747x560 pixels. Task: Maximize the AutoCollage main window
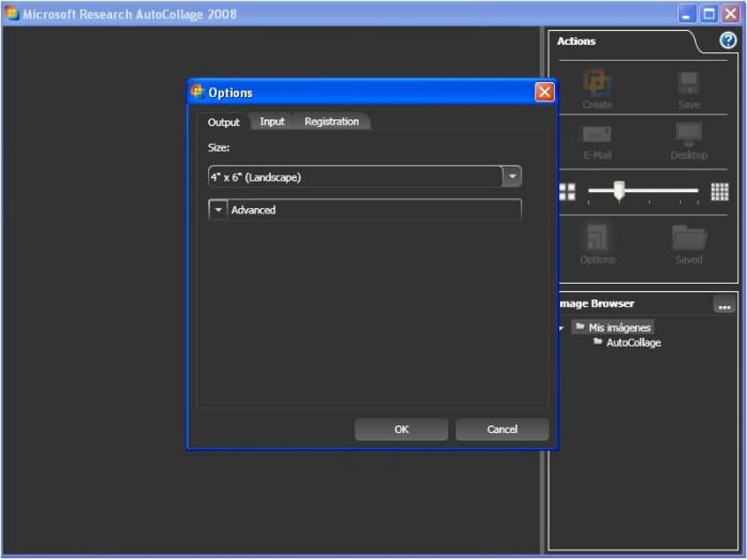(x=708, y=13)
